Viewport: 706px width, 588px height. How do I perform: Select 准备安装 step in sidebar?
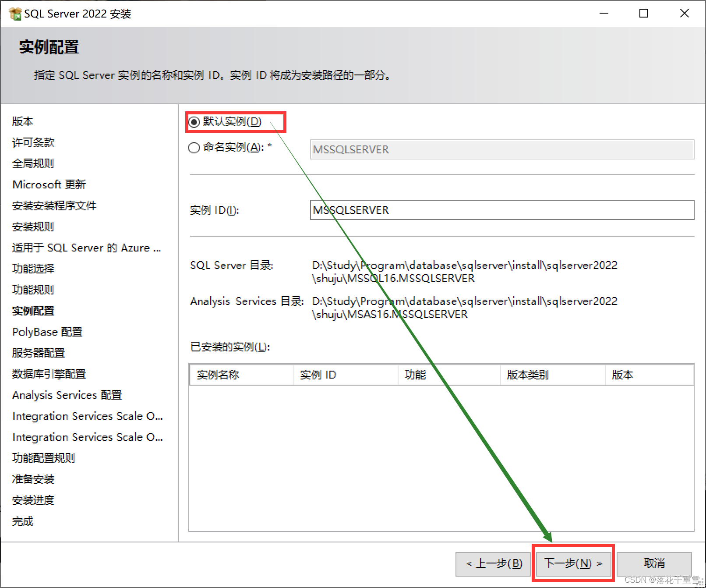click(33, 479)
